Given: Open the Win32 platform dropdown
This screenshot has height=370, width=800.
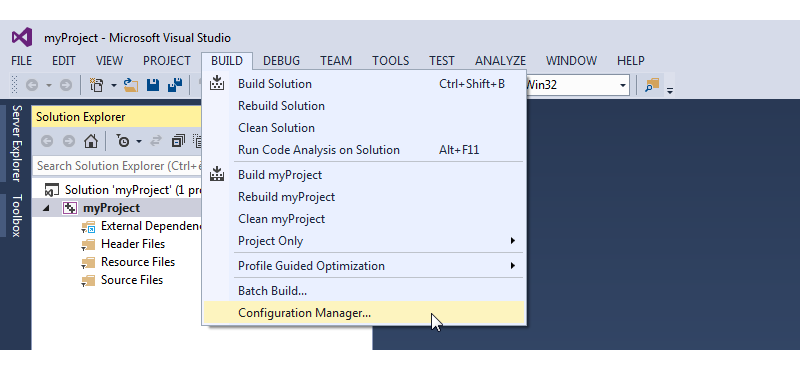Looking at the screenshot, I should click(x=622, y=85).
